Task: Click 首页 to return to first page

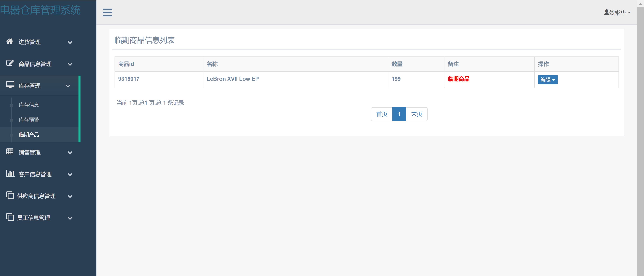Action: (x=382, y=114)
